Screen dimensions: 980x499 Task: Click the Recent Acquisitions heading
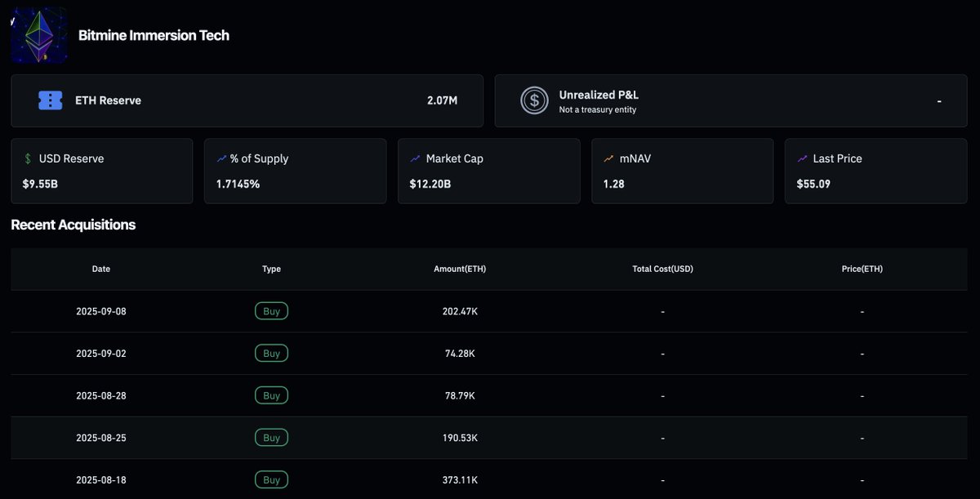[x=73, y=225]
